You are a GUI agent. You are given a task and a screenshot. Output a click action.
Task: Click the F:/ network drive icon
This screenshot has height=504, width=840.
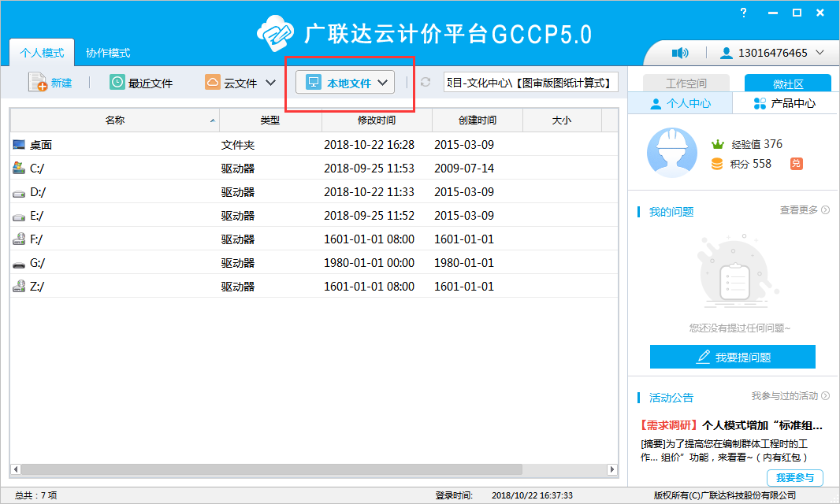click(19, 239)
